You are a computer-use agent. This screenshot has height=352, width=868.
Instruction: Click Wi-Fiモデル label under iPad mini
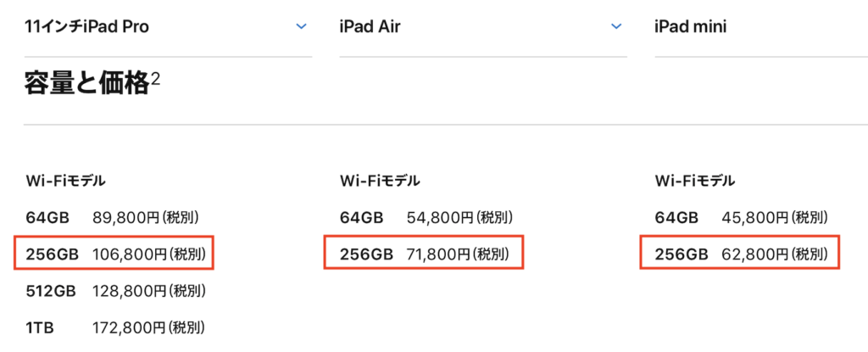click(x=695, y=181)
